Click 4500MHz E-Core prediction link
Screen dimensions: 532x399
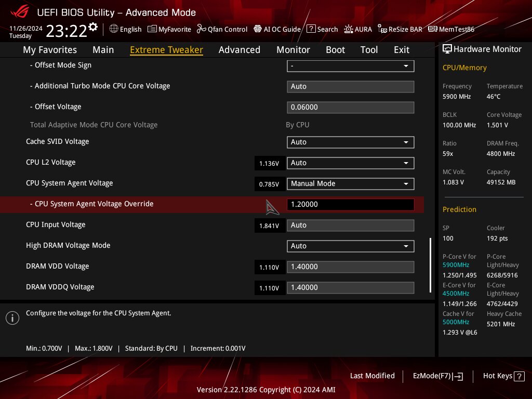click(x=456, y=294)
